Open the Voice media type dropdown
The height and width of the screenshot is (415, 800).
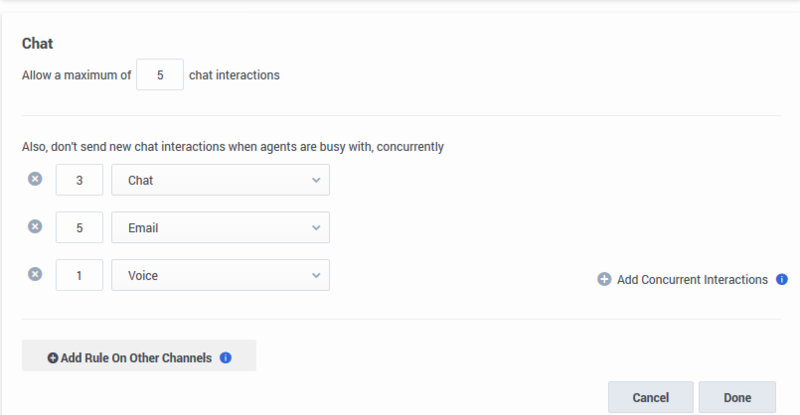click(x=220, y=275)
